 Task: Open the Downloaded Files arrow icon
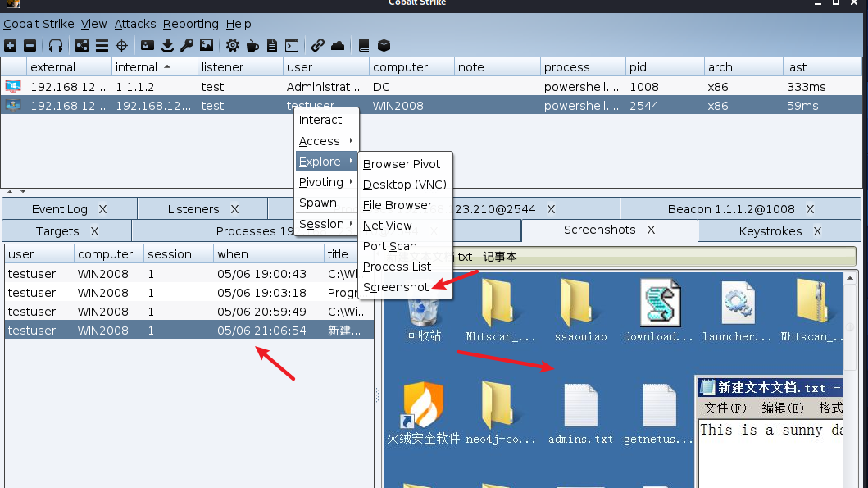167,45
